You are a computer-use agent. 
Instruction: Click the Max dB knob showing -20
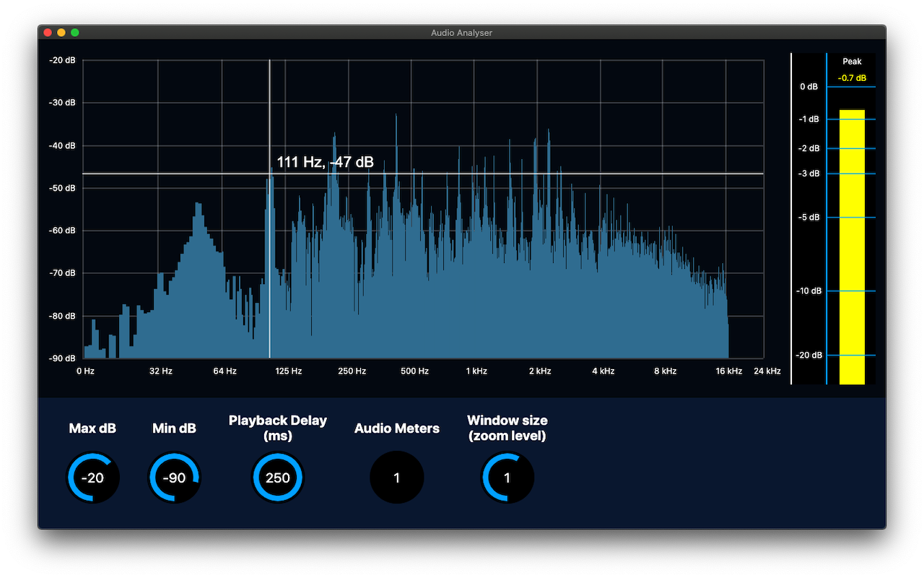92,478
